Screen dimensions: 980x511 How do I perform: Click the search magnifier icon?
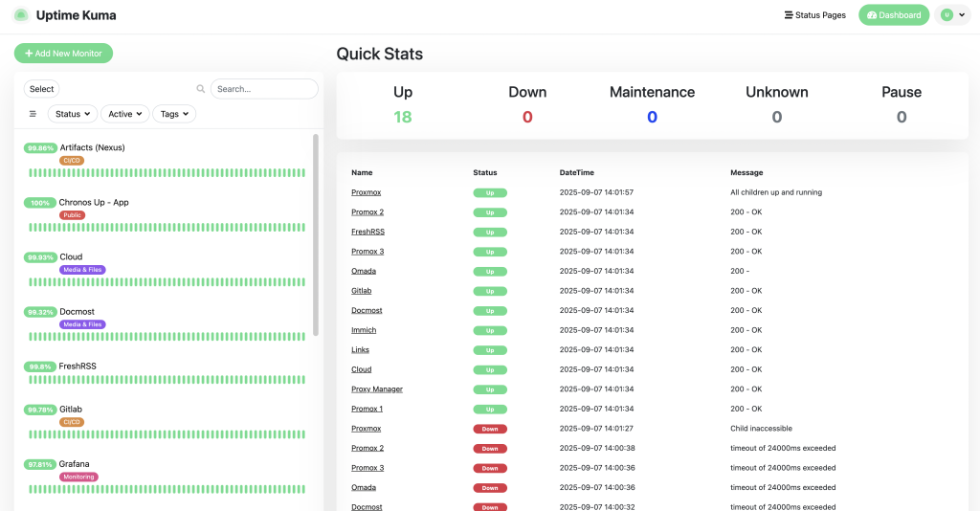pyautogui.click(x=201, y=89)
